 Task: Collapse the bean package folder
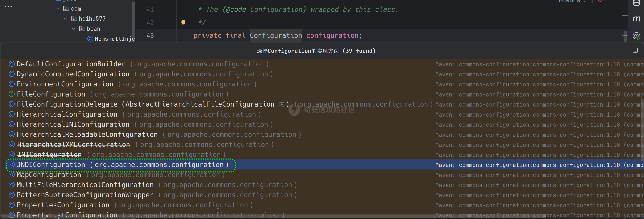coord(73,29)
